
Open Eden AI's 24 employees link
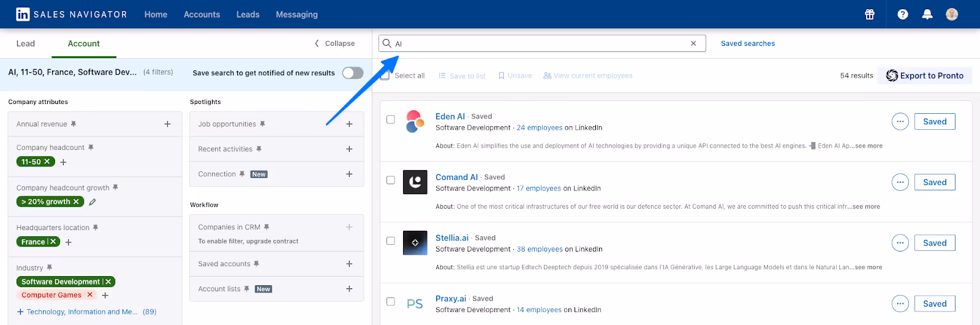pyautogui.click(x=540, y=128)
